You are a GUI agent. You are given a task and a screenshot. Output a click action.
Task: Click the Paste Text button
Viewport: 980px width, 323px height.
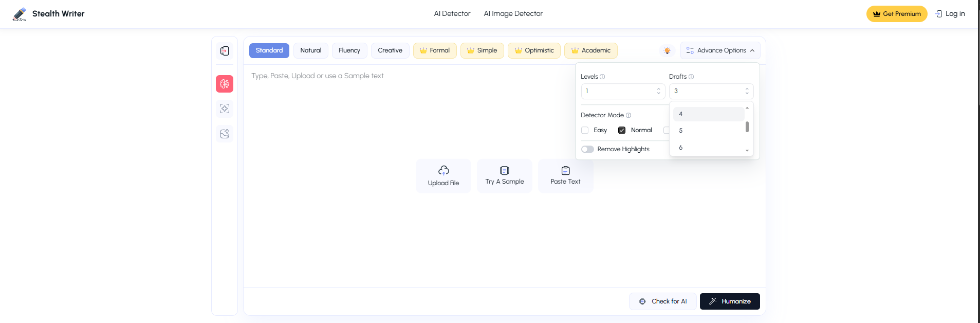point(566,176)
